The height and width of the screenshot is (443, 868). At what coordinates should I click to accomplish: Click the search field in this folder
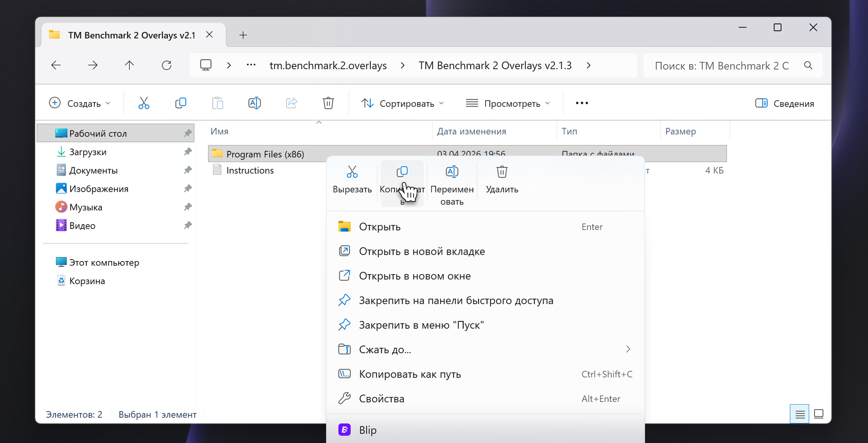[723, 66]
